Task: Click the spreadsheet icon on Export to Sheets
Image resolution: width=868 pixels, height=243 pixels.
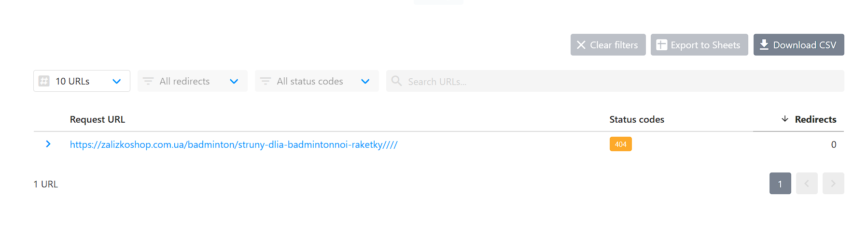Action: tap(661, 45)
